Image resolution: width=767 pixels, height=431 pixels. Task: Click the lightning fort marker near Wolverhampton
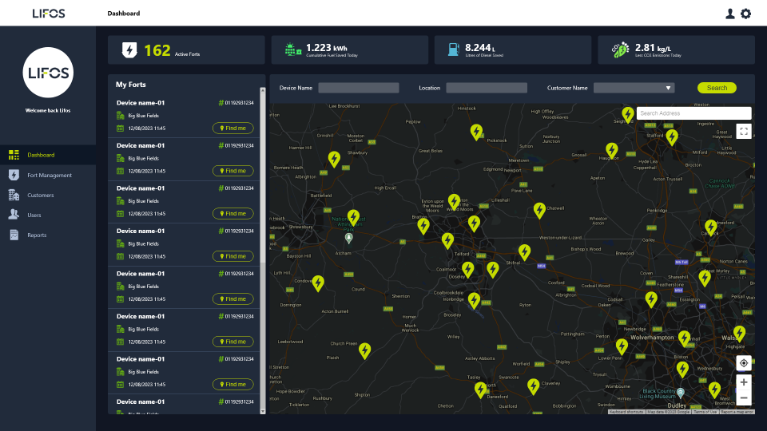click(x=622, y=346)
